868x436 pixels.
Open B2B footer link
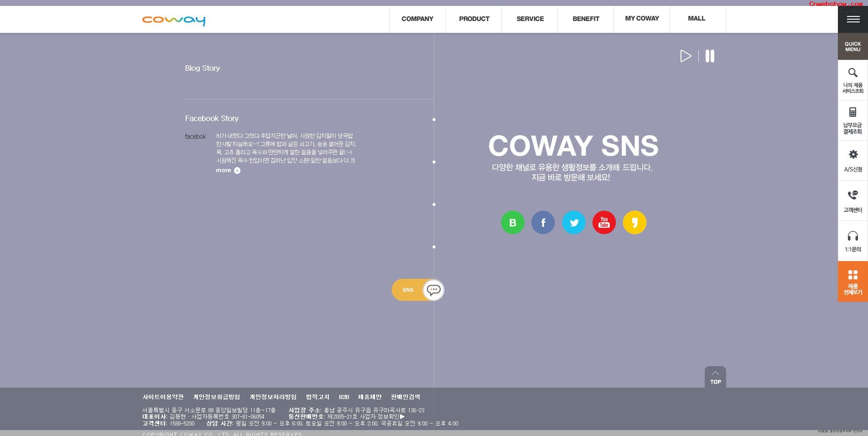(x=344, y=397)
